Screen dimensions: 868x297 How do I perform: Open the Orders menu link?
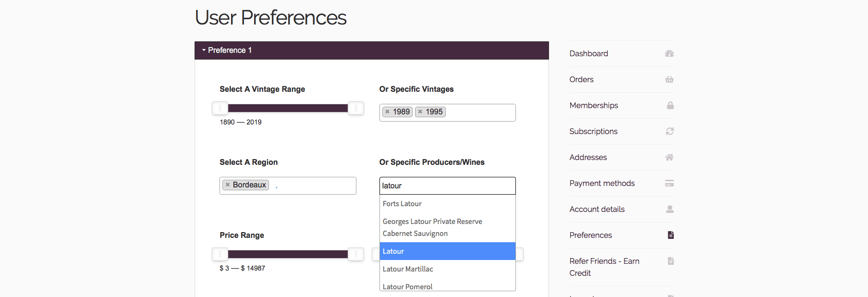[x=581, y=79]
